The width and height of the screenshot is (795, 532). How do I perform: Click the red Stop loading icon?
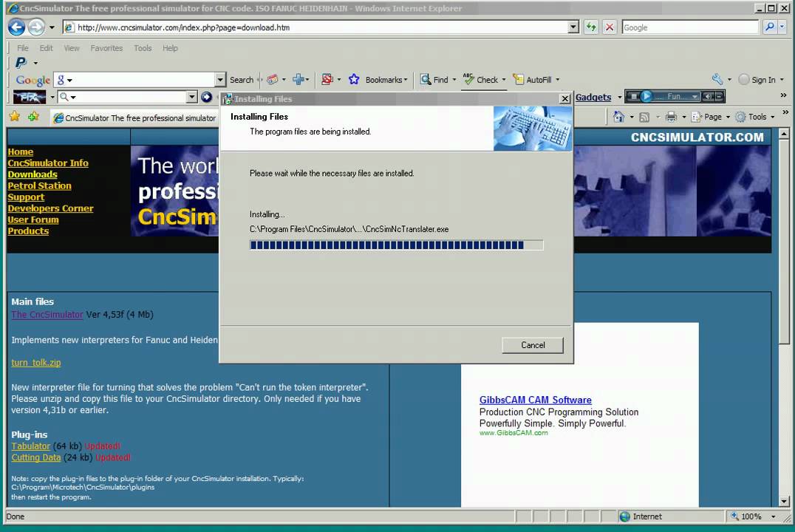pos(610,27)
